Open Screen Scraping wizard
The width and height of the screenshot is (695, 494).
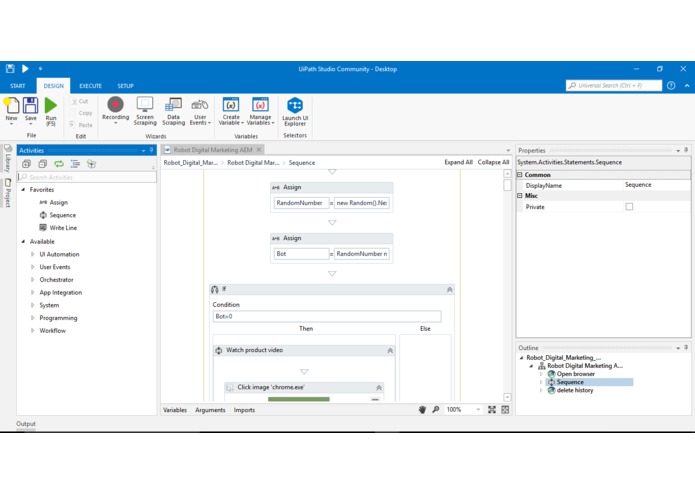click(x=145, y=111)
